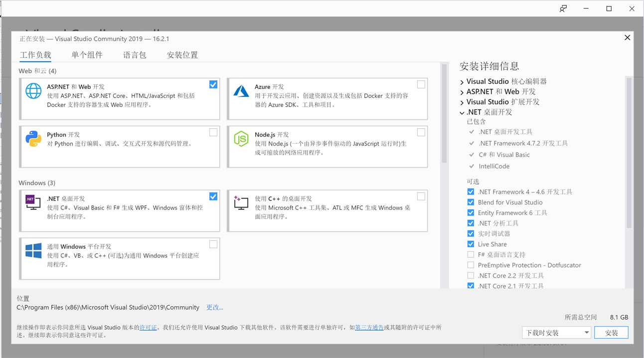The height and width of the screenshot is (358, 644).
Task: Click the included item .NET 桌面开发工具
Action: coord(505,132)
